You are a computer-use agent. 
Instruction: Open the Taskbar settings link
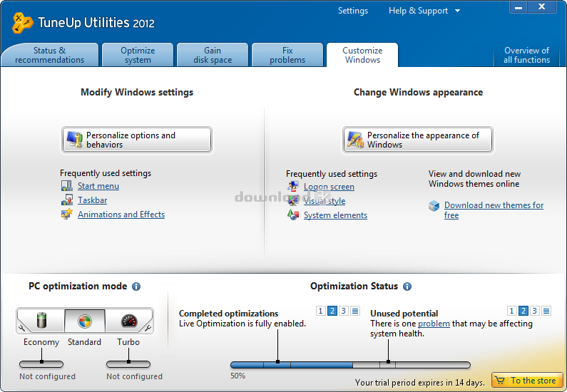(x=93, y=200)
